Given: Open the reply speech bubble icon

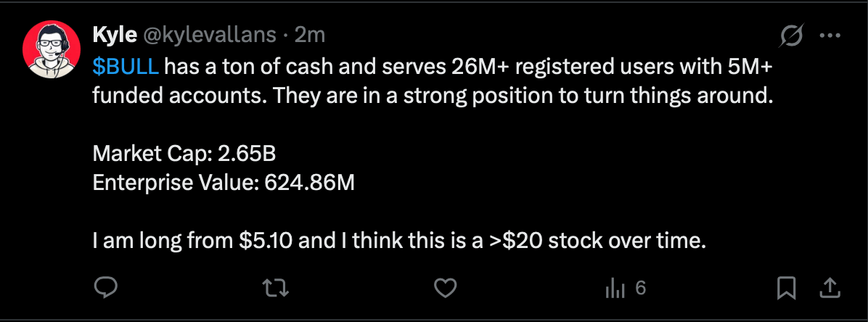Looking at the screenshot, I should [105, 288].
